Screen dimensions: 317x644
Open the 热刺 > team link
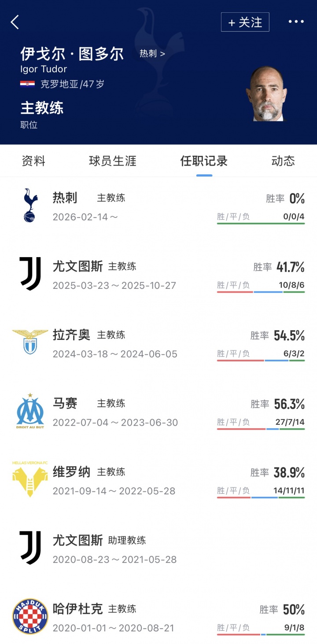click(152, 54)
